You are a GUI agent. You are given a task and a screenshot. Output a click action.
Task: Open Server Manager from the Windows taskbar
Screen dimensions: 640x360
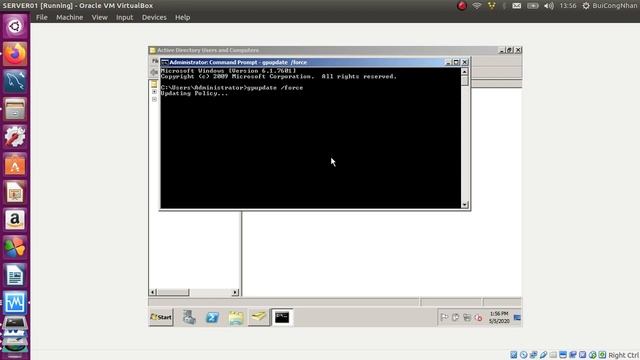[189, 317]
